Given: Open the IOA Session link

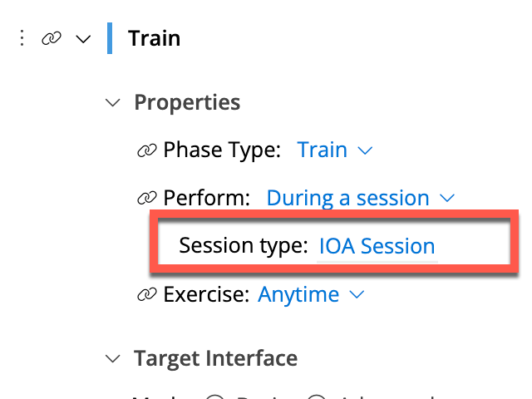Looking at the screenshot, I should pos(377,246).
